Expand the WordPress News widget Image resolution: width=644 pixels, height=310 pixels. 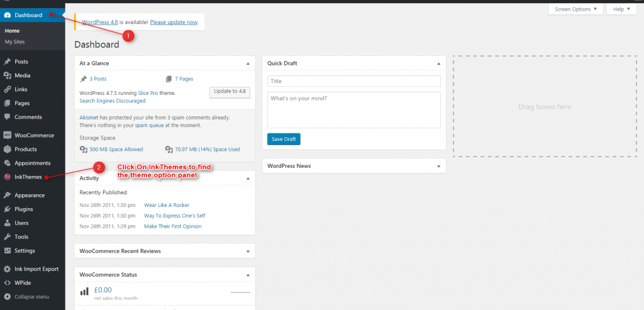tap(438, 166)
